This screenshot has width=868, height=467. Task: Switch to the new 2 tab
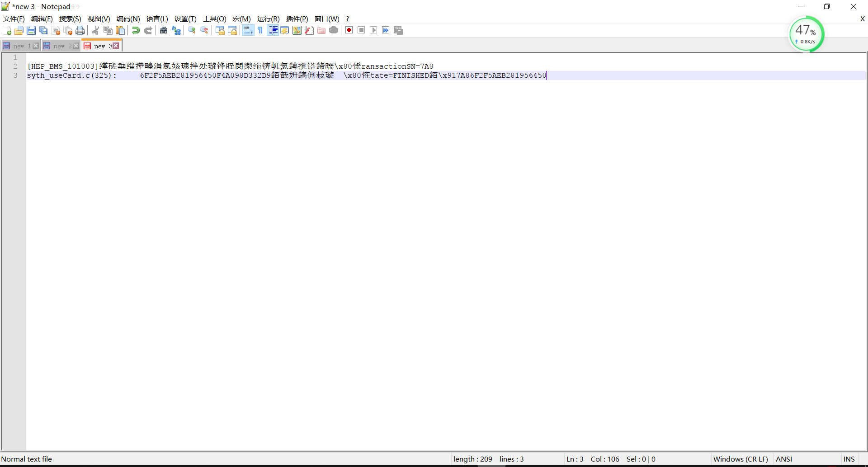pyautogui.click(x=59, y=46)
